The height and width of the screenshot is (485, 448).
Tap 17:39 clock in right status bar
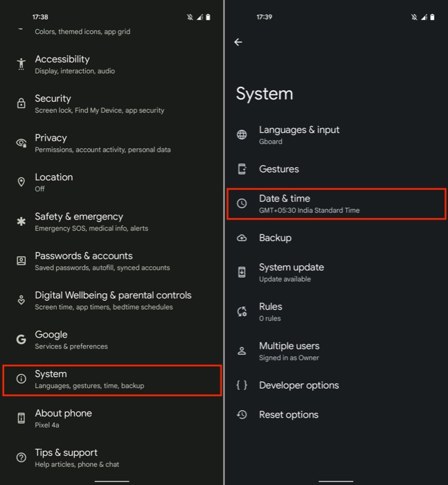pyautogui.click(x=265, y=17)
